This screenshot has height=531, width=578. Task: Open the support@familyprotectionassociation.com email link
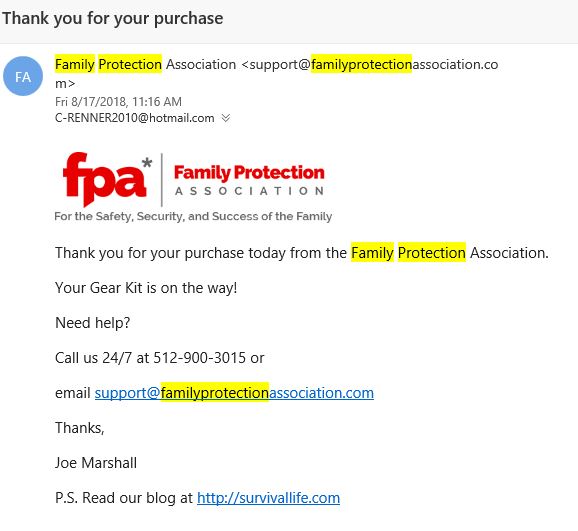click(x=234, y=393)
